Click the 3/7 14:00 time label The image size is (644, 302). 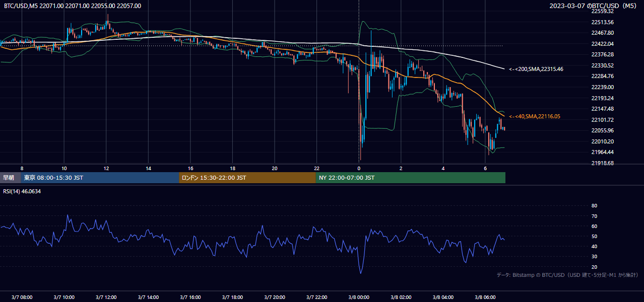tap(148, 297)
